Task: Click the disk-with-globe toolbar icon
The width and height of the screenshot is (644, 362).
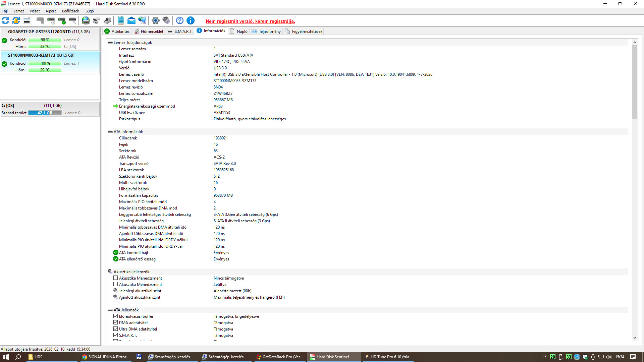Action: point(86,21)
